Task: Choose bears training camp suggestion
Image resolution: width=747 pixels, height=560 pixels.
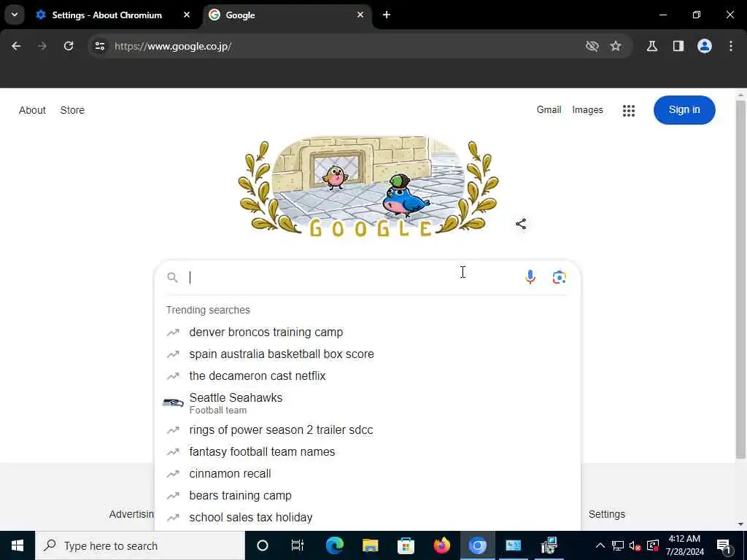Action: [x=368, y=495]
